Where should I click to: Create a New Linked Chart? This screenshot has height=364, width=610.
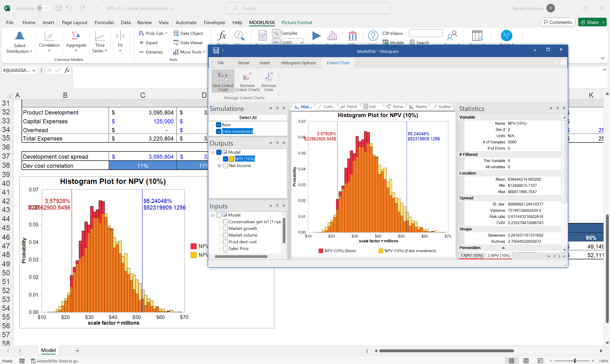click(222, 81)
